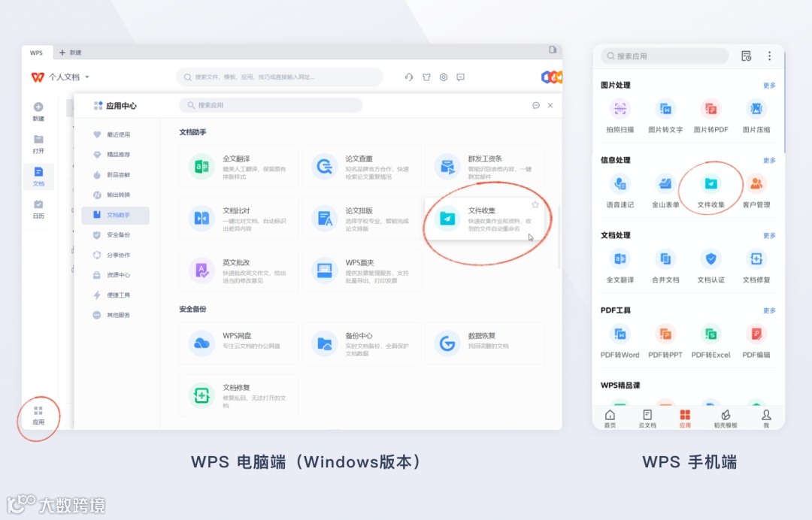Open WPS网盘 under 安全备份

tap(239, 343)
